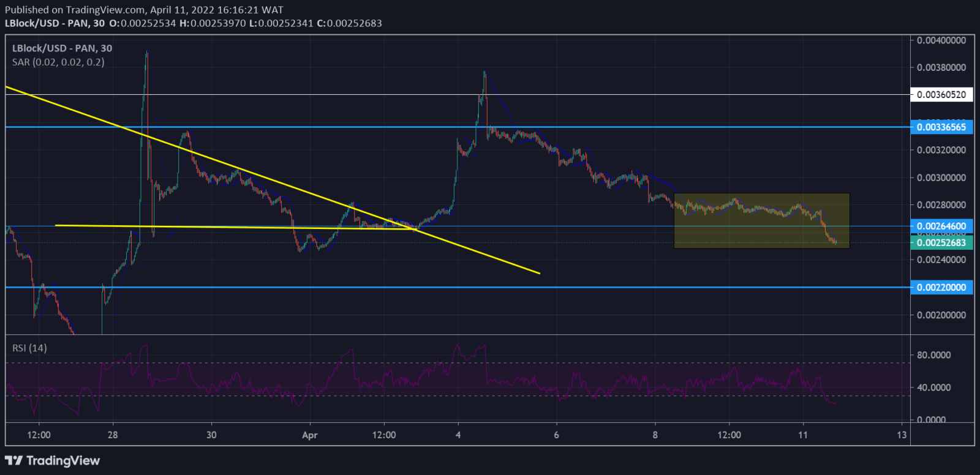Click the 0.00300000 price axis tick

[x=941, y=178]
